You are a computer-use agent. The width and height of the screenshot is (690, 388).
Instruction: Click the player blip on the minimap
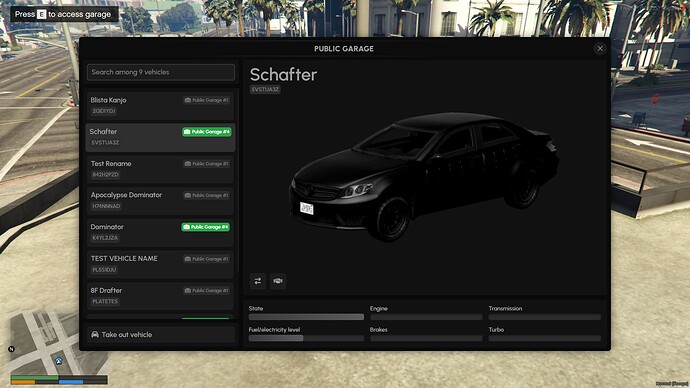(x=59, y=361)
